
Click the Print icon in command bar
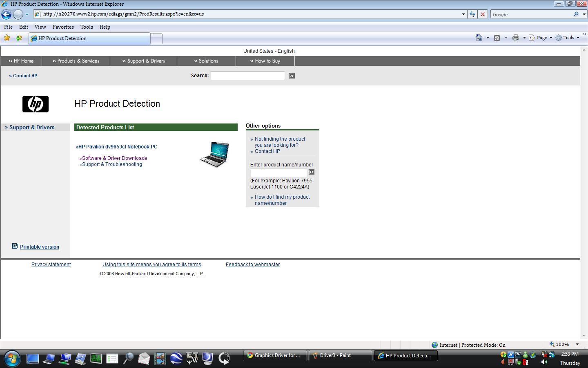[x=516, y=38]
